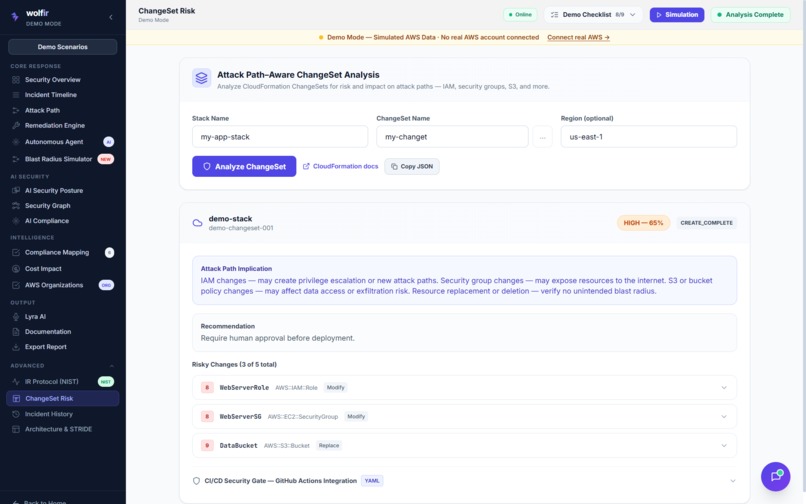This screenshot has height=504, width=806.
Task: Click the shield icon beside CI/CD Security Gate
Action: tap(196, 481)
